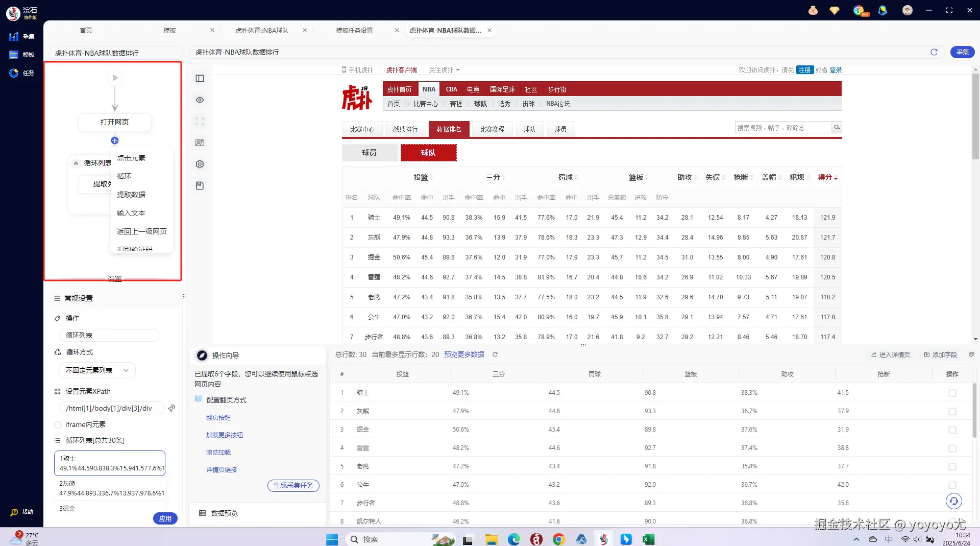This screenshot has width=980, height=546.
Task: Open File Explorer from the taskbar
Action: pos(491,539)
